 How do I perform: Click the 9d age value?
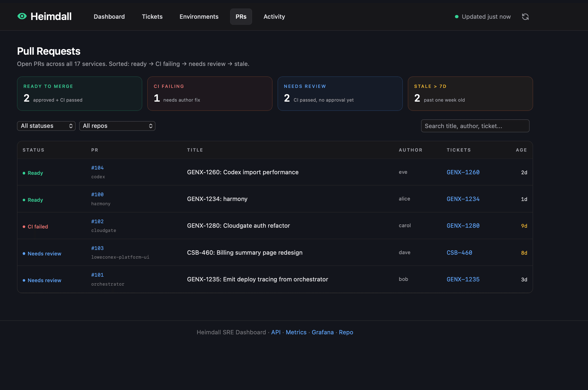pyautogui.click(x=524, y=226)
